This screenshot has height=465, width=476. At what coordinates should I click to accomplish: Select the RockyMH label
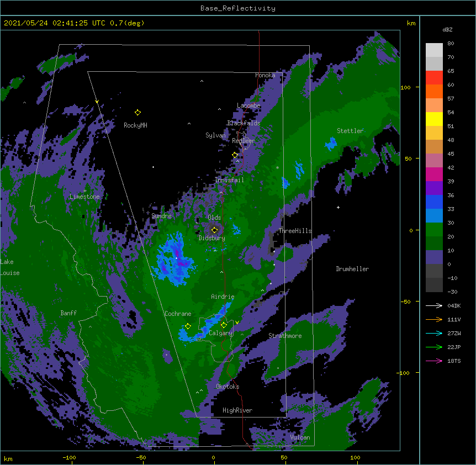tap(135, 125)
